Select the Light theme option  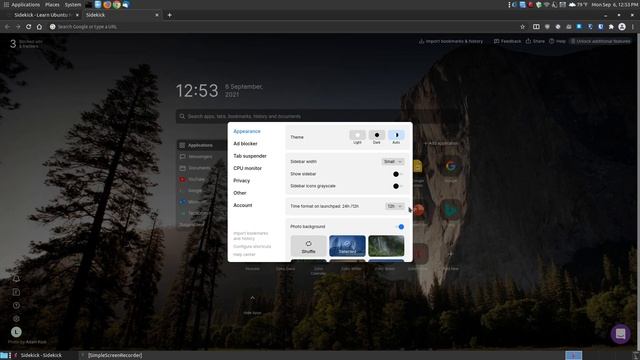pyautogui.click(x=357, y=137)
